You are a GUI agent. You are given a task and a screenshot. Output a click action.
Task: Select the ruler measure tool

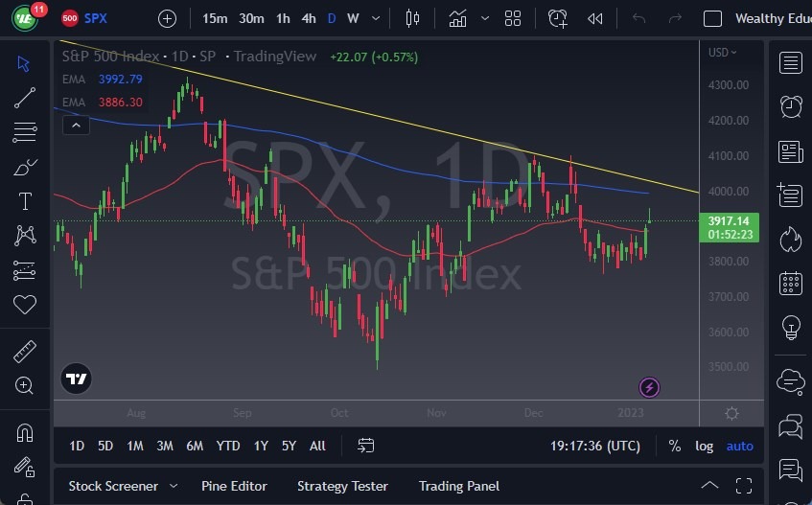[x=24, y=352]
